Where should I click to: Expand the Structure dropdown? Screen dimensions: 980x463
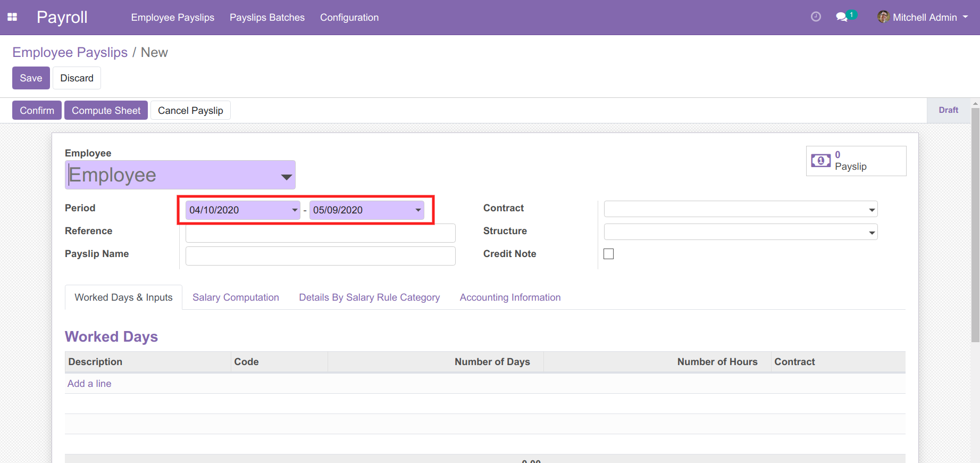click(872, 233)
